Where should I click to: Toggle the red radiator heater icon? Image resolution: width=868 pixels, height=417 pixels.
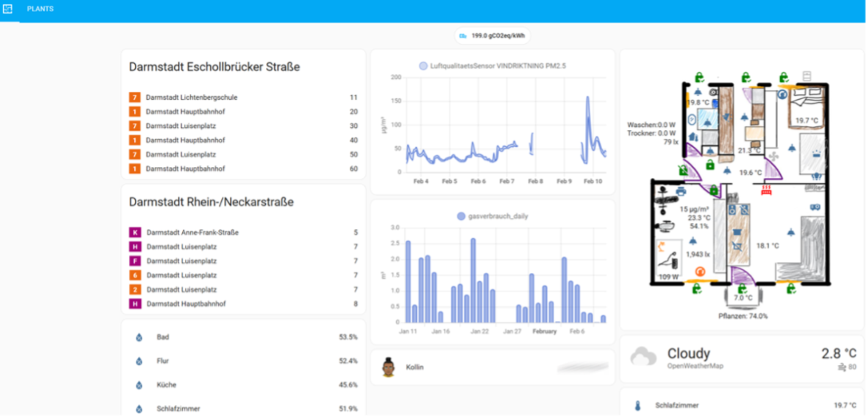point(766,190)
